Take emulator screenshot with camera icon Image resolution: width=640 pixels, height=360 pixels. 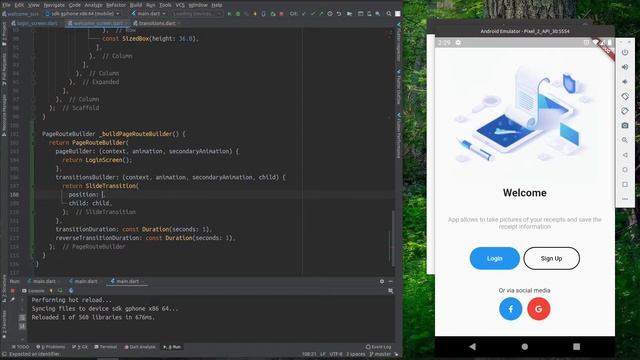click(625, 126)
